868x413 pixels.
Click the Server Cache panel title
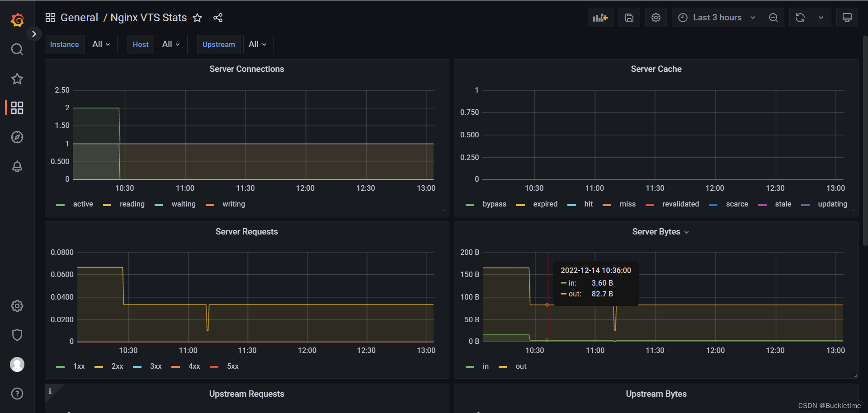656,69
